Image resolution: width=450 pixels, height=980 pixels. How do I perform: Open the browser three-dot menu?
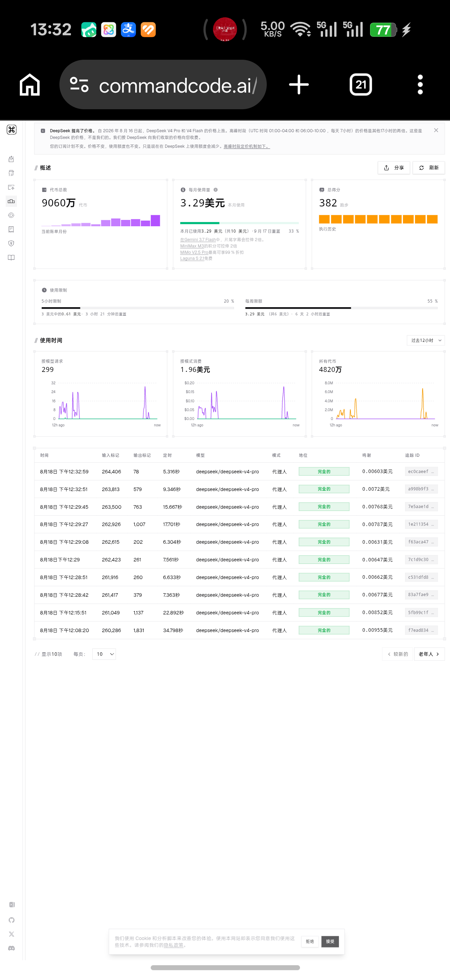coord(420,84)
